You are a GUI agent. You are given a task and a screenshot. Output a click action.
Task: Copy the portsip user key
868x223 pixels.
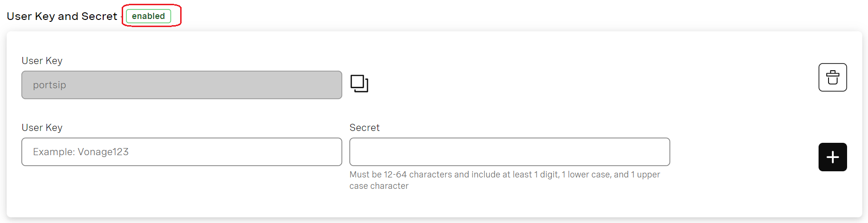(359, 84)
